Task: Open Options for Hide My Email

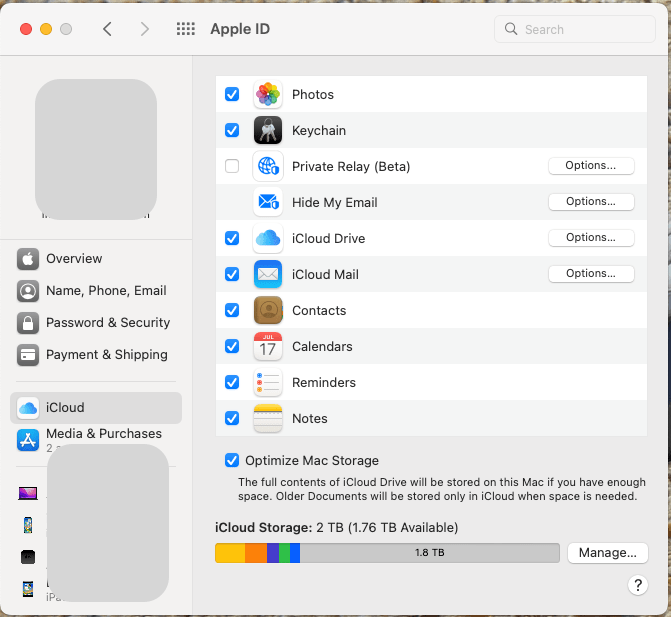Action: point(591,202)
